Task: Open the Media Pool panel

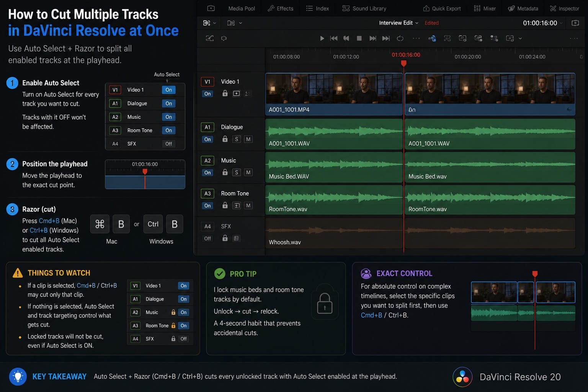Action: tap(242, 8)
